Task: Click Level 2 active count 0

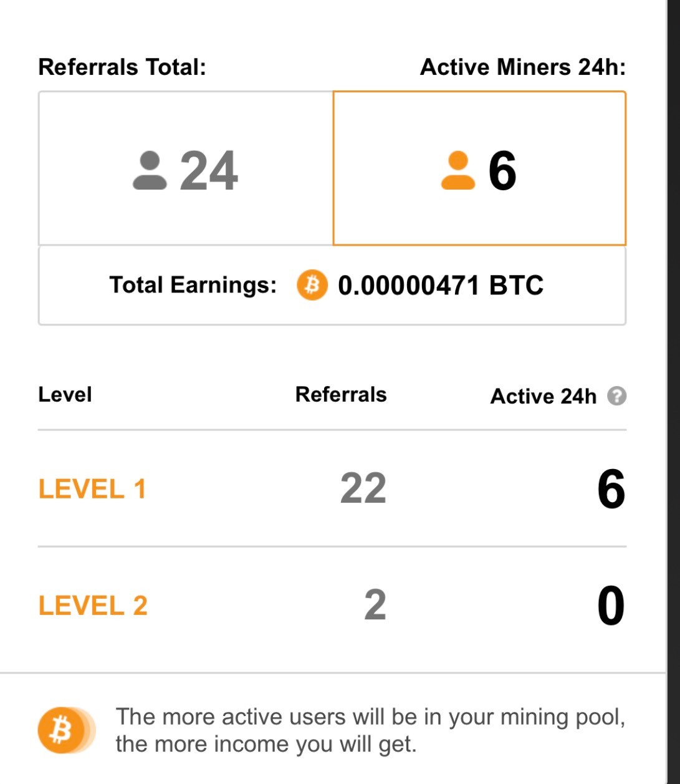Action: coord(611,606)
